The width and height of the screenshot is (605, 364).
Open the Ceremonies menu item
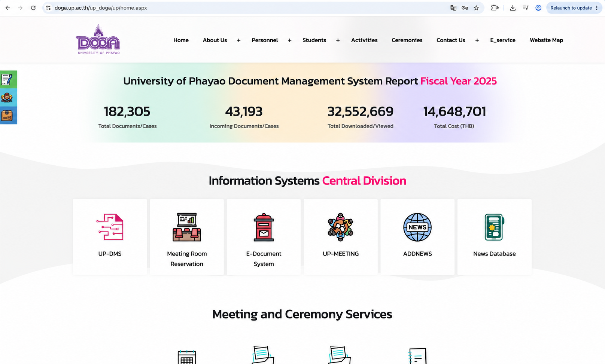(x=407, y=40)
